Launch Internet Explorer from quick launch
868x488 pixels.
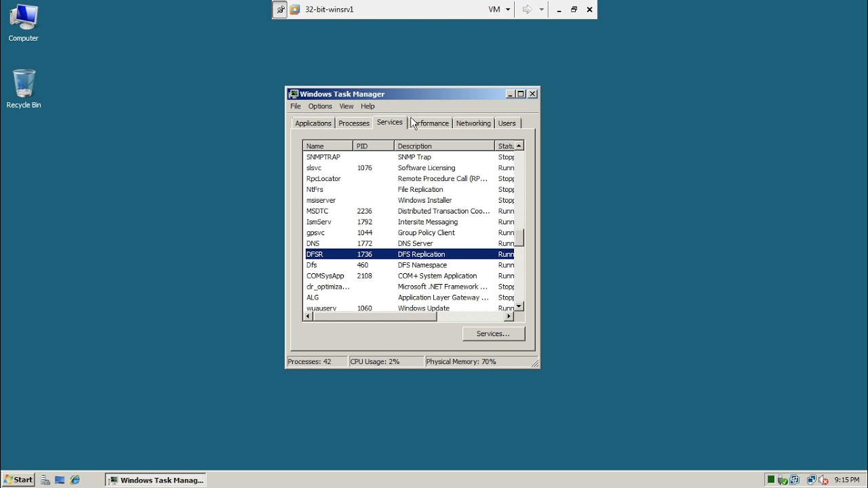tap(75, 480)
